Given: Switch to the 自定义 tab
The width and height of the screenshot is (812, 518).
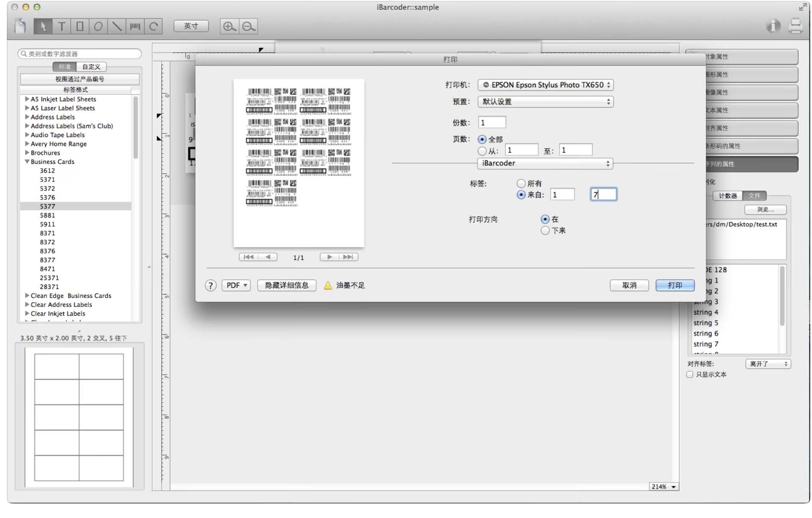Looking at the screenshot, I should [91, 67].
